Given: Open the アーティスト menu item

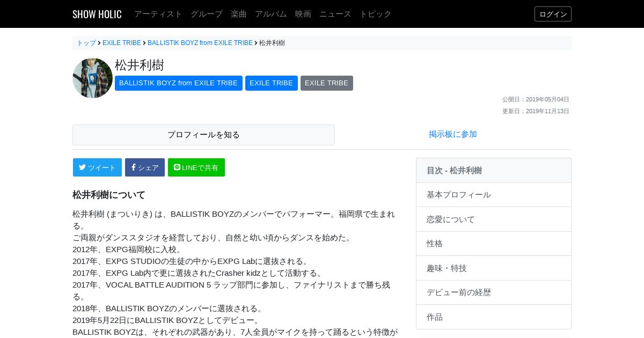Looking at the screenshot, I should (x=158, y=14).
